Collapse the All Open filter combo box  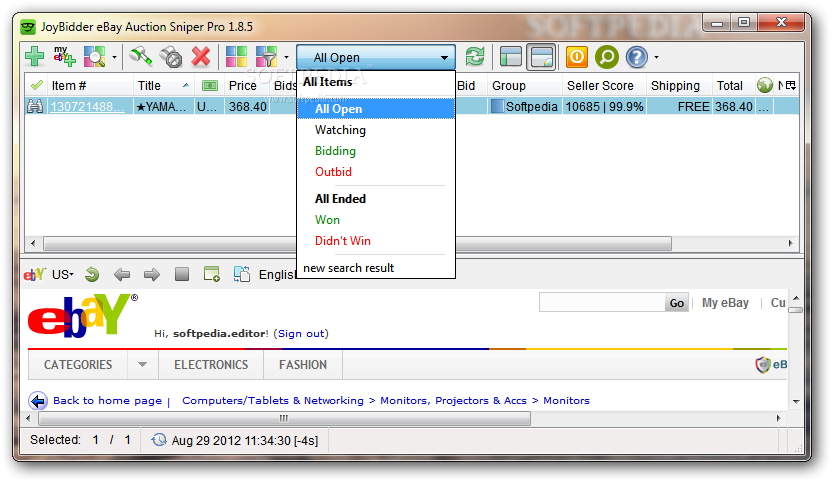376,57
